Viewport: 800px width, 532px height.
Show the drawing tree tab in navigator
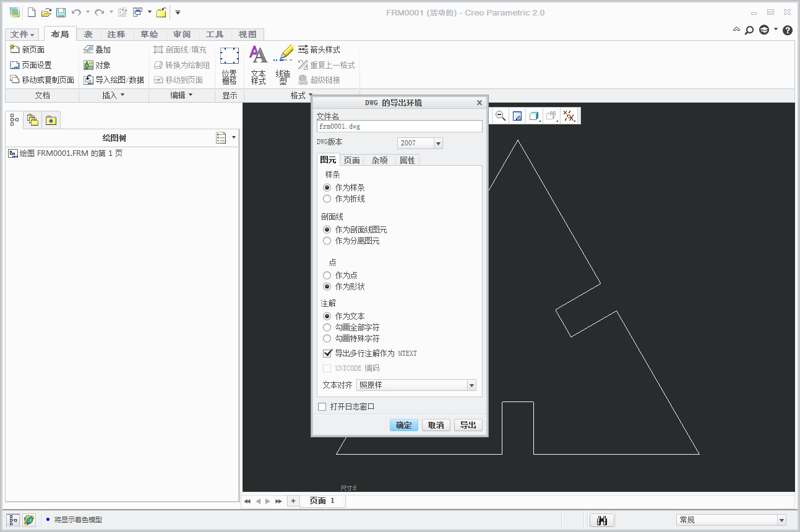(14, 120)
